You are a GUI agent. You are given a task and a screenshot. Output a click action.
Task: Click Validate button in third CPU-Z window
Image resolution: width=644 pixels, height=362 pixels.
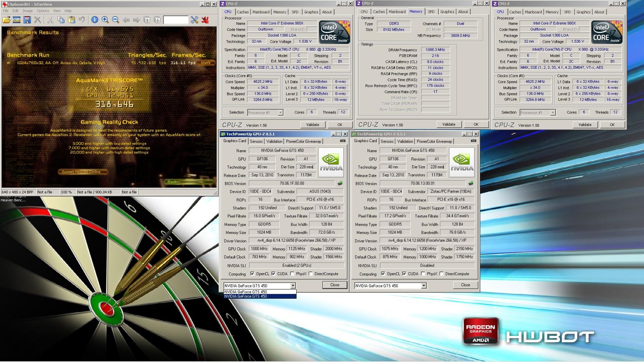[585, 125]
